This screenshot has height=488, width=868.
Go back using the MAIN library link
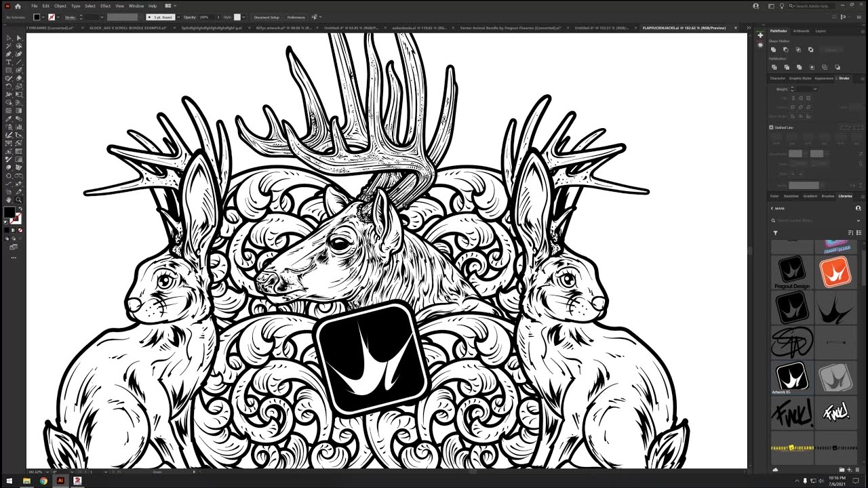pyautogui.click(x=777, y=208)
